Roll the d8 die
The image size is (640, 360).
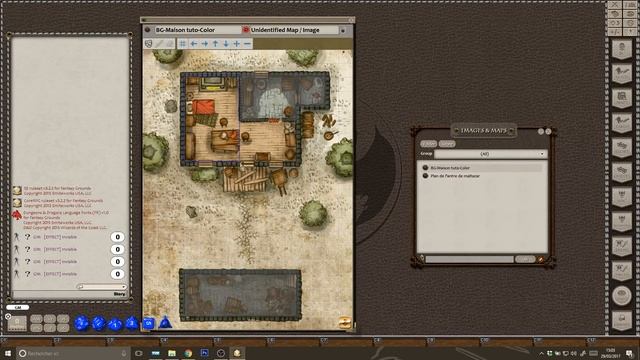point(131,323)
